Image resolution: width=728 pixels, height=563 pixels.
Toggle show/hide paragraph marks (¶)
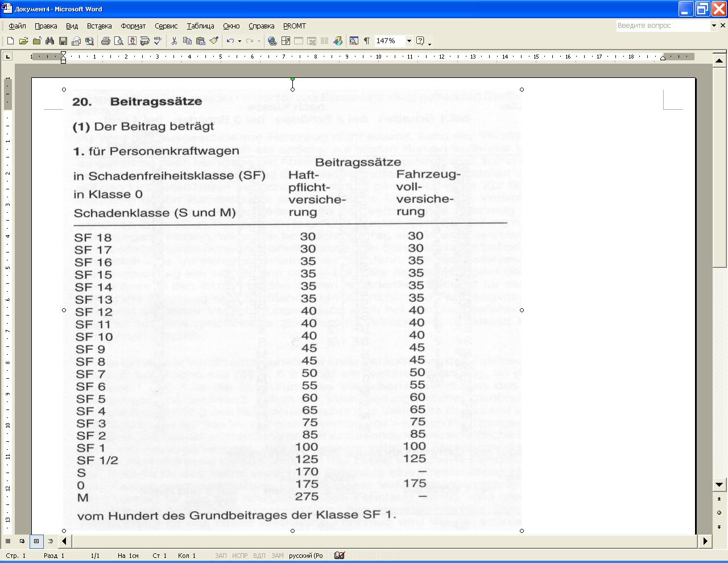tap(367, 41)
